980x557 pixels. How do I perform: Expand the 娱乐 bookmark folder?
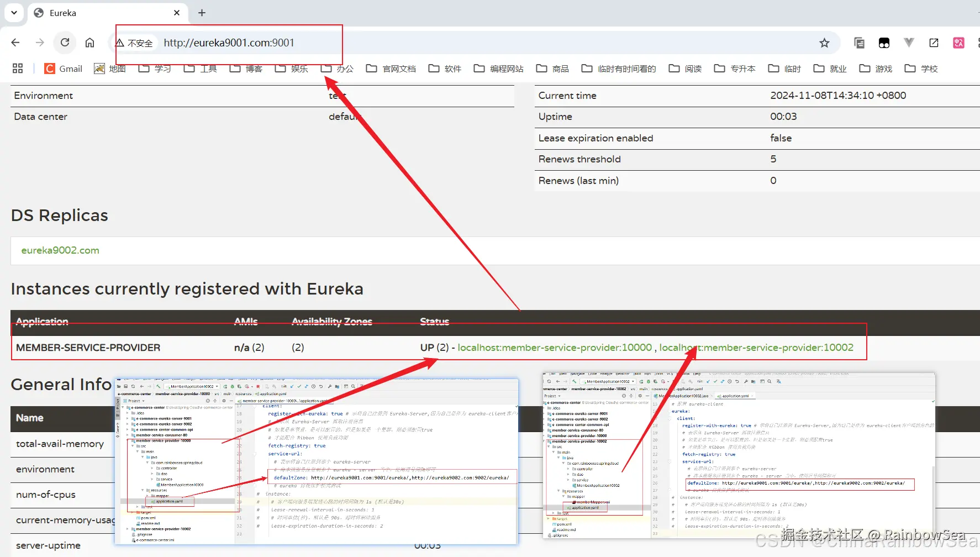pos(292,69)
